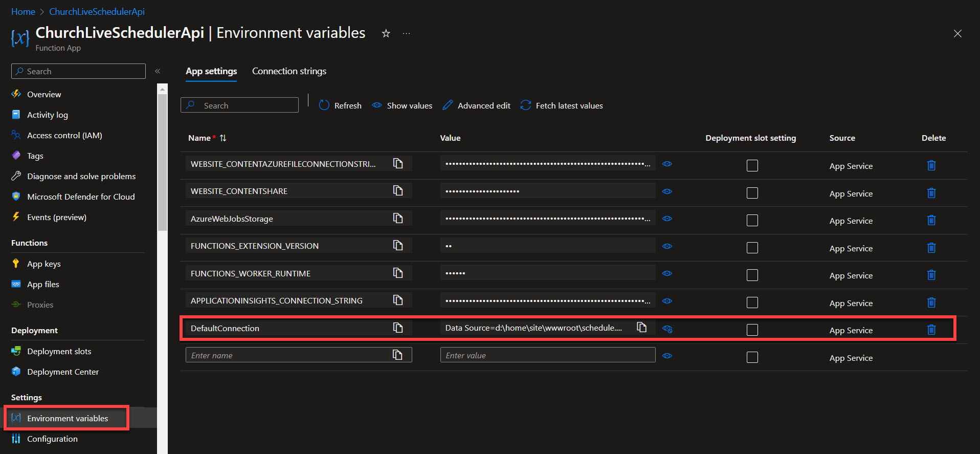Click the sidebar Search box
Image resolution: width=980 pixels, height=454 pixels.
(x=78, y=71)
